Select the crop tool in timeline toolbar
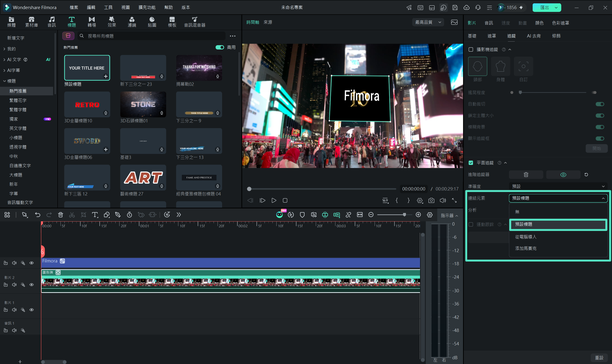Screen dimensions: 612x364 coord(83,215)
